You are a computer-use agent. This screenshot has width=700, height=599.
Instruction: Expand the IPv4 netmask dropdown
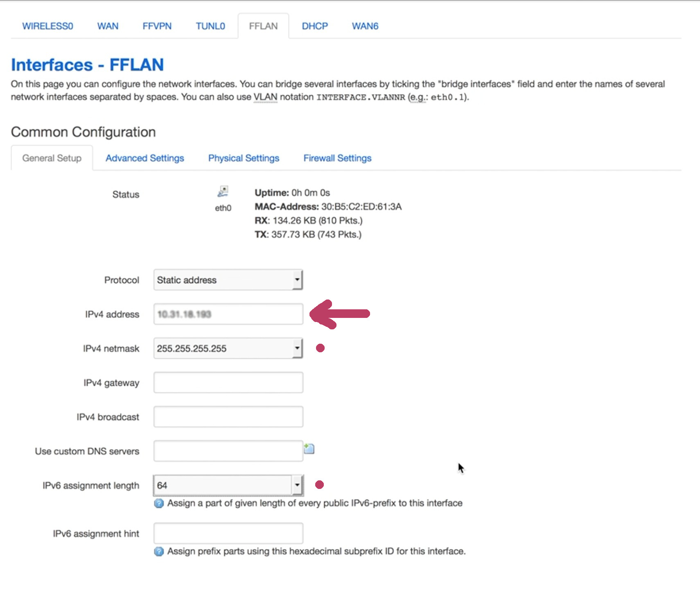pyautogui.click(x=228, y=349)
